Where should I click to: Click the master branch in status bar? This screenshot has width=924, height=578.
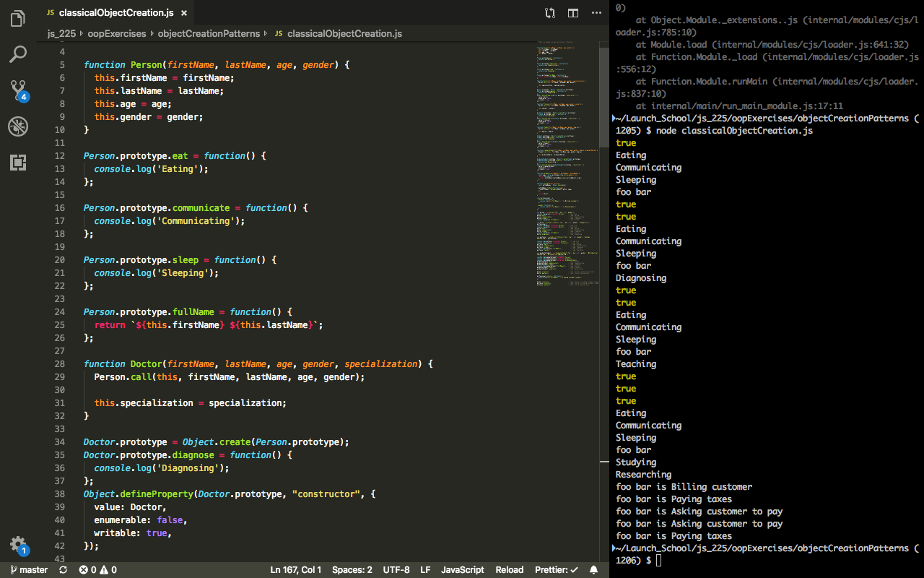coord(29,569)
